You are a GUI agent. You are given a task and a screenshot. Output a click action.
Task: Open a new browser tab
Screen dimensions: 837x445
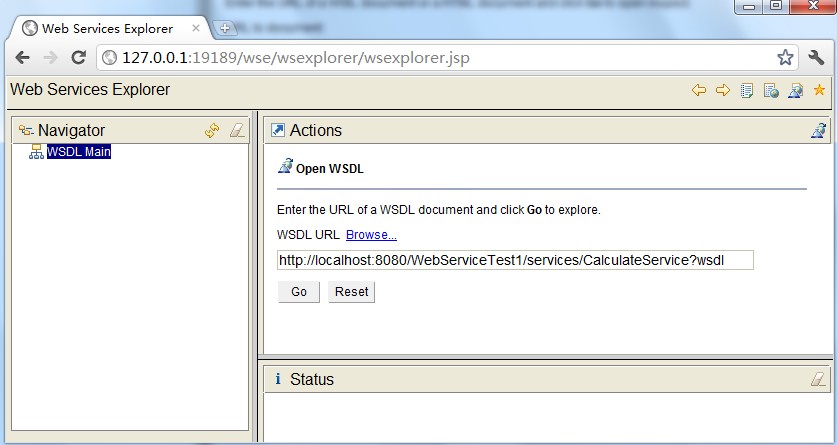pyautogui.click(x=225, y=28)
